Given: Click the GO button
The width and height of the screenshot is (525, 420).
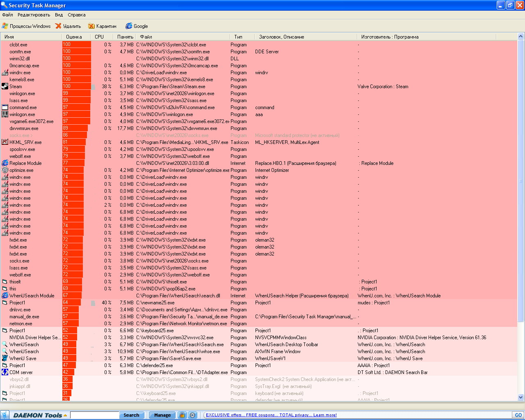Looking at the screenshot, I should coord(518,415).
